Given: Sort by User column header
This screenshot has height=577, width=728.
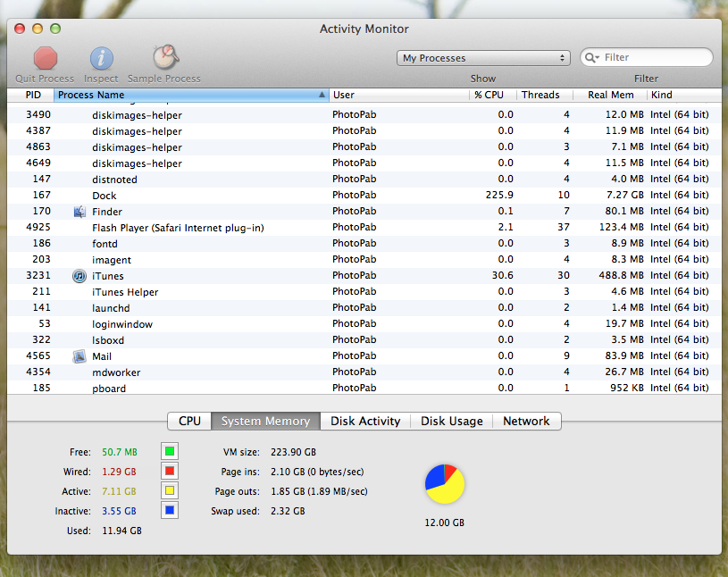Looking at the screenshot, I should (x=399, y=95).
